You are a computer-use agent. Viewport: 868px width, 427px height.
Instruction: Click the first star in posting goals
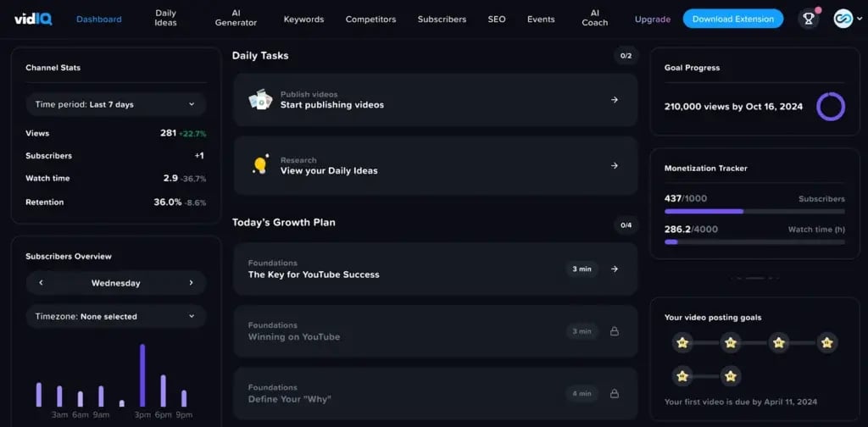682,343
